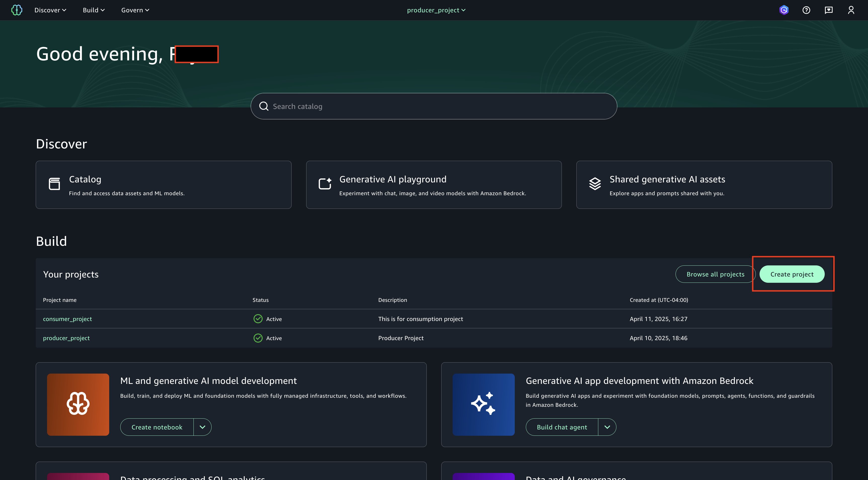Expand the Create notebook dropdown arrow

(x=202, y=427)
